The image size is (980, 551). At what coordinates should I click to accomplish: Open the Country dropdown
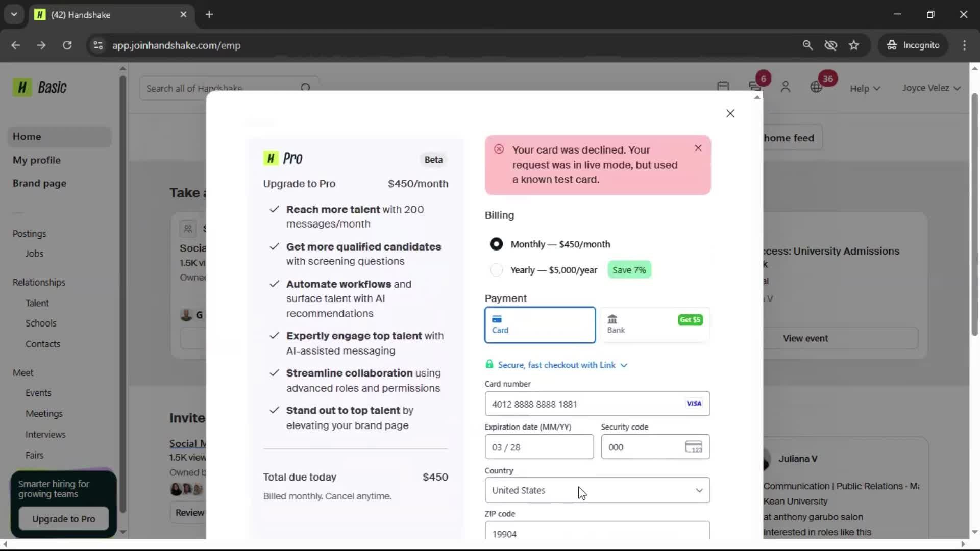coord(597,490)
